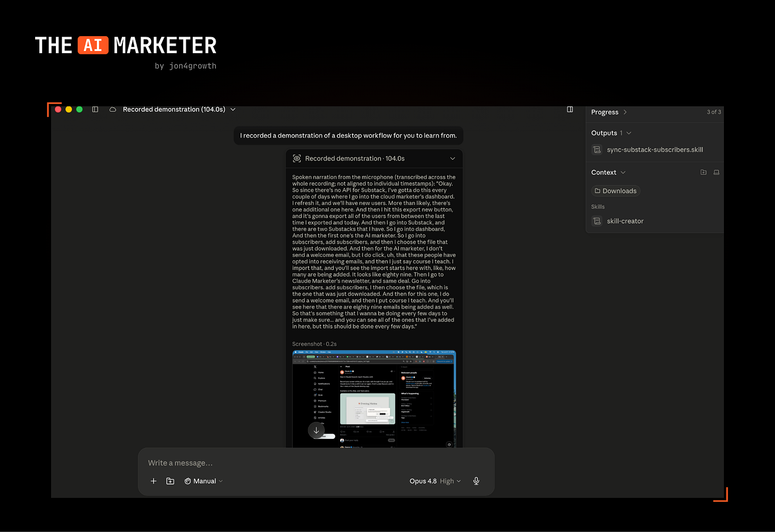Click the recording icon in the demonstration header
Screen dimensions: 775x532
tap(297, 159)
